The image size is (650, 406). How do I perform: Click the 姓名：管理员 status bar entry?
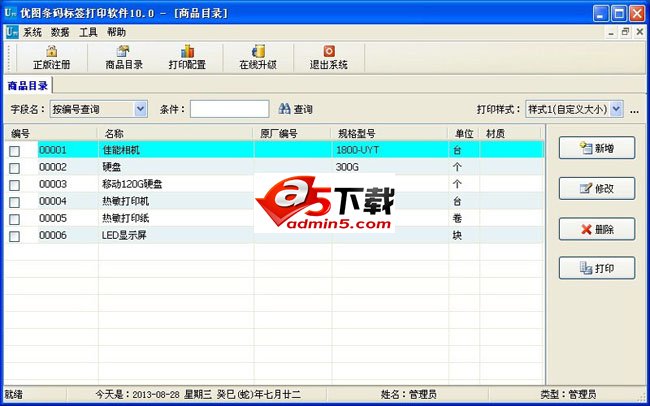point(408,394)
